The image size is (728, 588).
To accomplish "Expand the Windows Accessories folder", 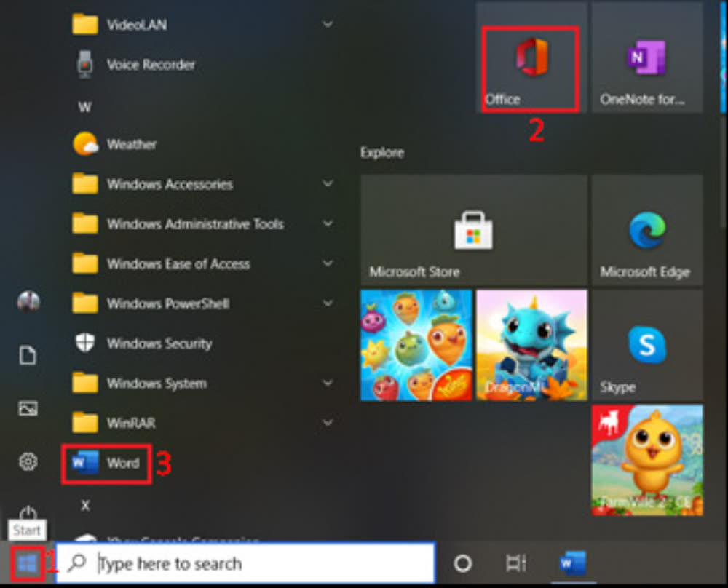I will (x=328, y=184).
